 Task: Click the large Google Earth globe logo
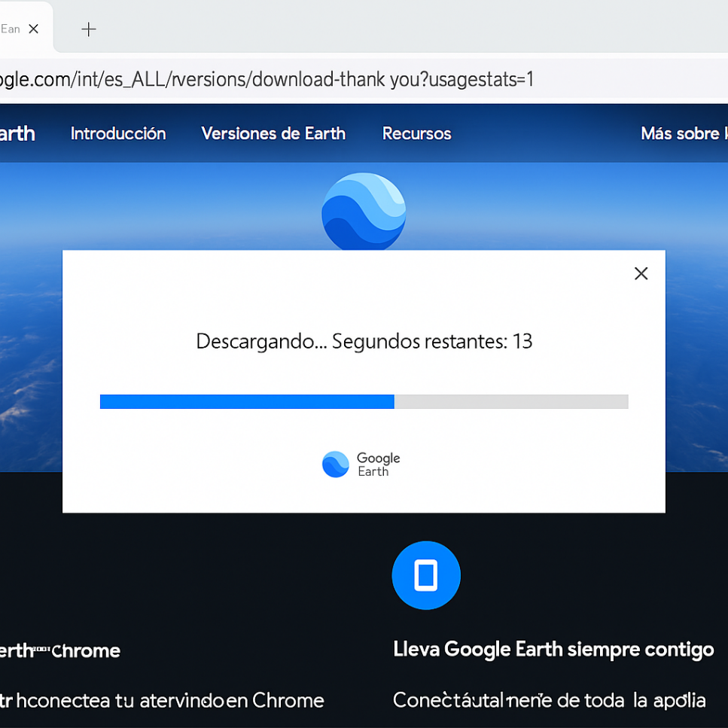364,212
